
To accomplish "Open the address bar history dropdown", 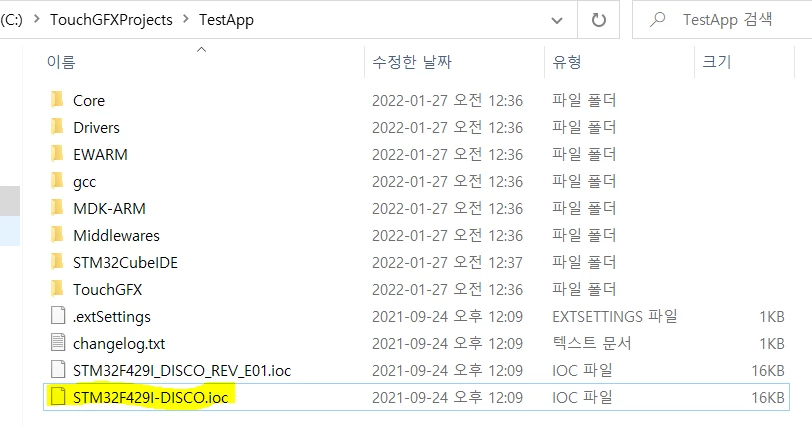I will [557, 20].
